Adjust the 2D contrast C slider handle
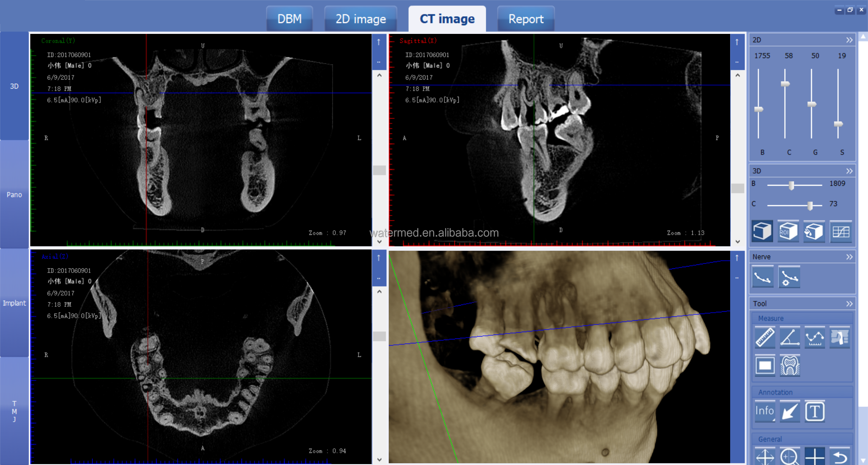The height and width of the screenshot is (465, 868). coord(785,84)
